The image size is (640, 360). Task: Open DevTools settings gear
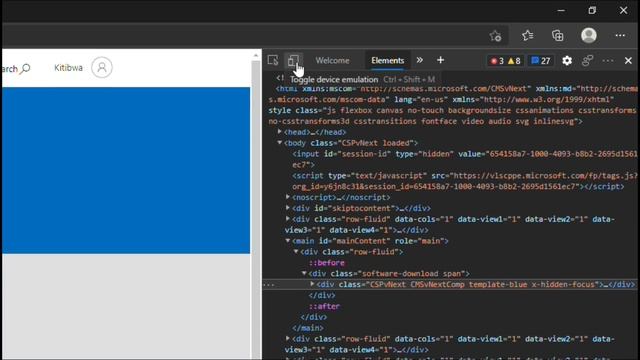(x=567, y=61)
